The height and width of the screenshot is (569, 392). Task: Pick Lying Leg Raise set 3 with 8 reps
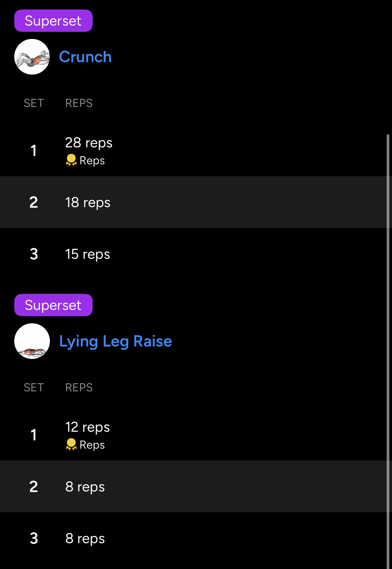coord(85,538)
